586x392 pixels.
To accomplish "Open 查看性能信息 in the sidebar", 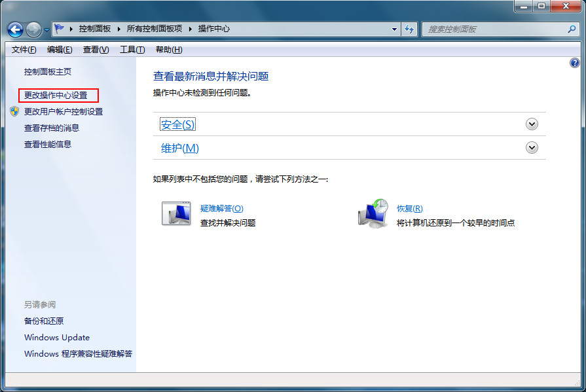I will pyautogui.click(x=45, y=144).
